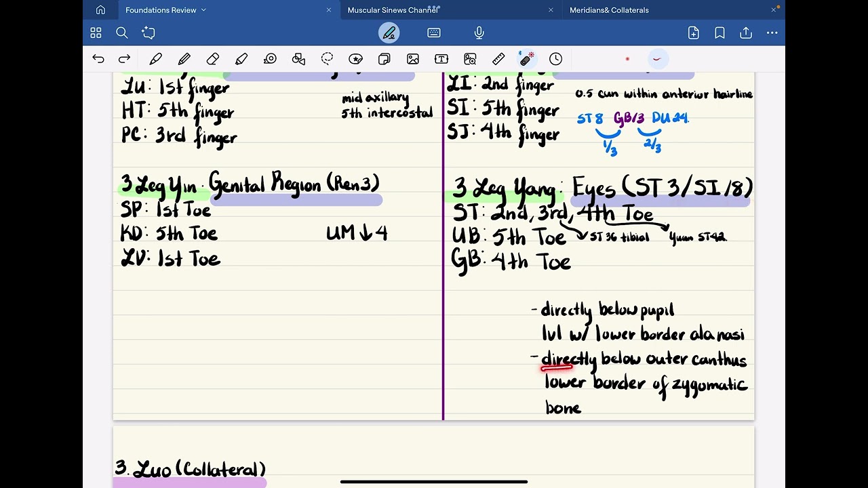Tap 'Yuan ST42' annotation
The image size is (868, 488).
[x=697, y=237]
